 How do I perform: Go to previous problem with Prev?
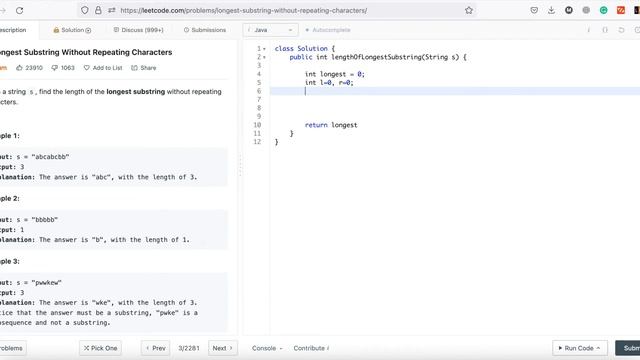[156, 348]
